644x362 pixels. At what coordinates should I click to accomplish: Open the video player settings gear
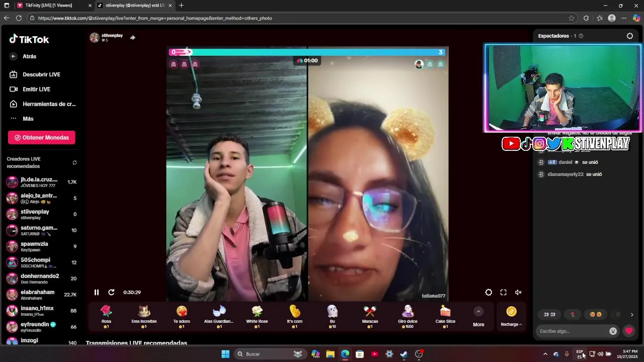(x=489, y=292)
